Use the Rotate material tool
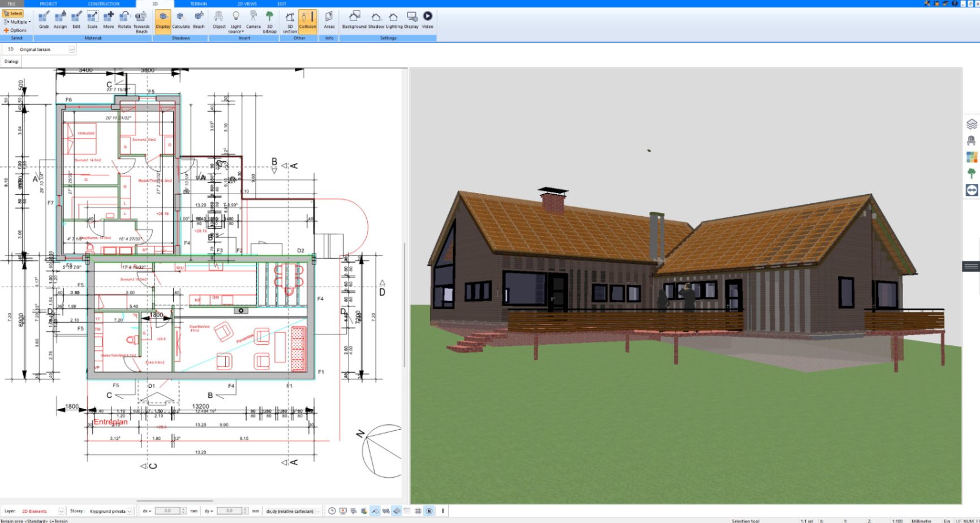Image resolution: width=980 pixels, height=523 pixels. coord(124,20)
